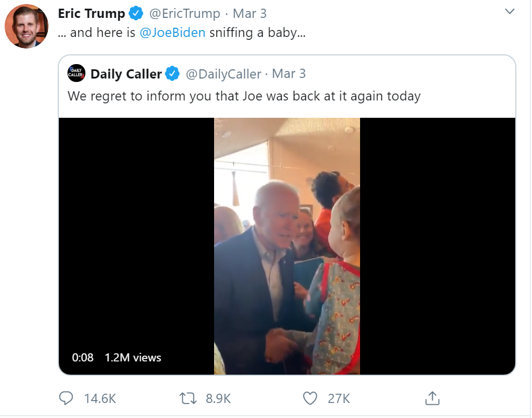The height and width of the screenshot is (418, 532).
Task: Expand the tweet options chevron menu
Action: click(509, 12)
